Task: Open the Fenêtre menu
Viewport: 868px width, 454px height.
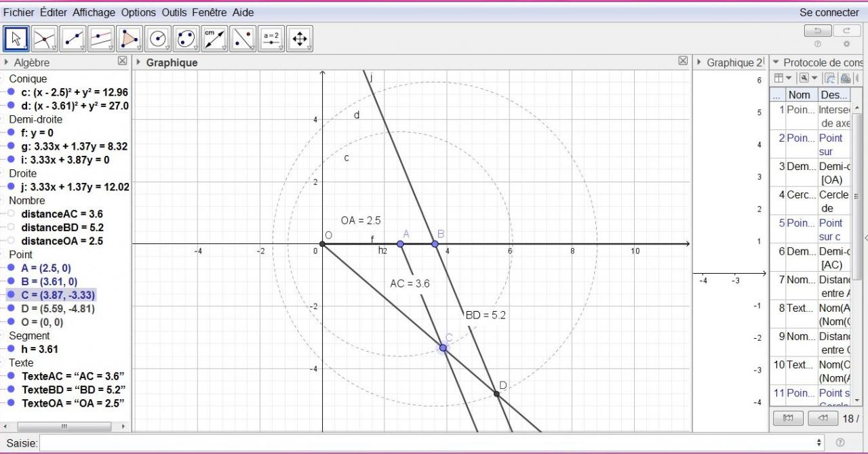Action: pos(210,12)
